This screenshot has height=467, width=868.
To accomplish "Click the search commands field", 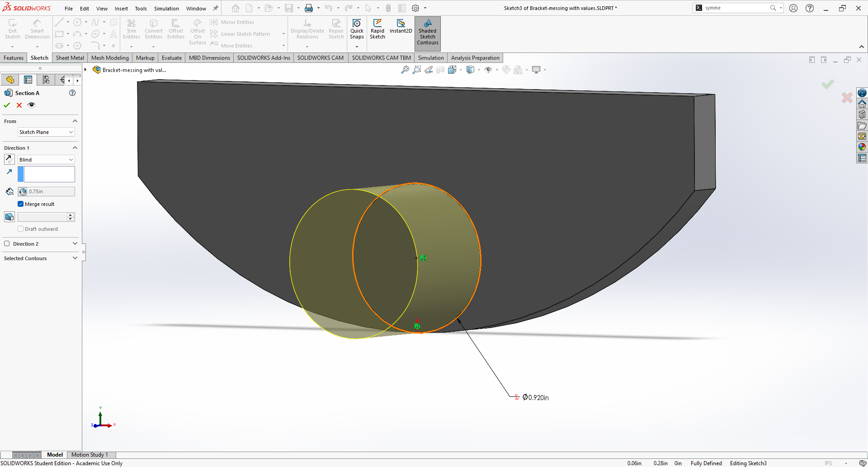I will click(x=736, y=8).
